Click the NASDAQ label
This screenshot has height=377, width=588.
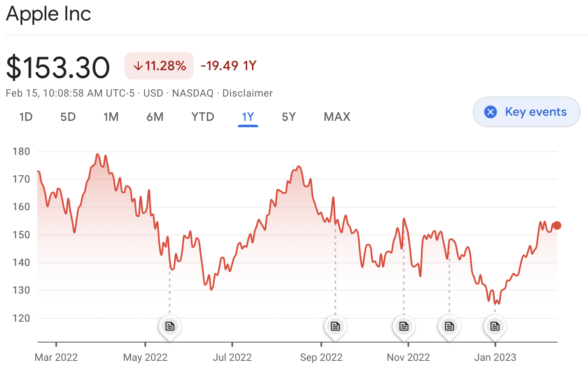coord(192,93)
